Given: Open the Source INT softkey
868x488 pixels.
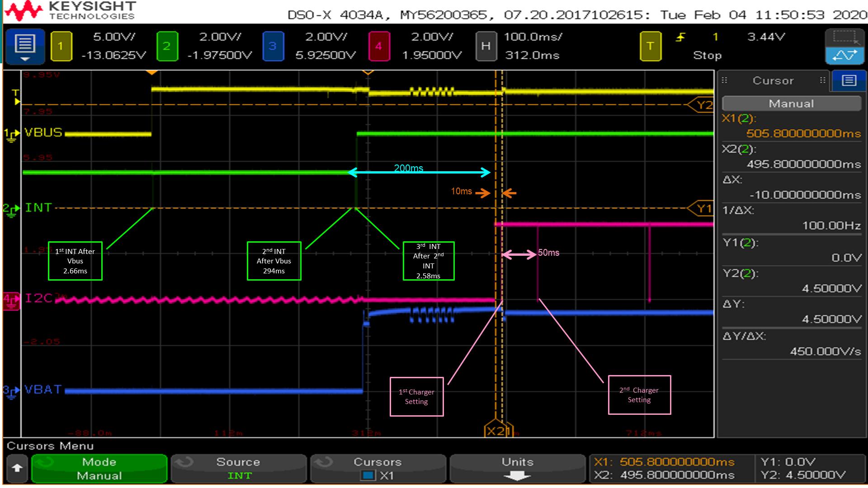Looking at the screenshot, I should coord(239,469).
